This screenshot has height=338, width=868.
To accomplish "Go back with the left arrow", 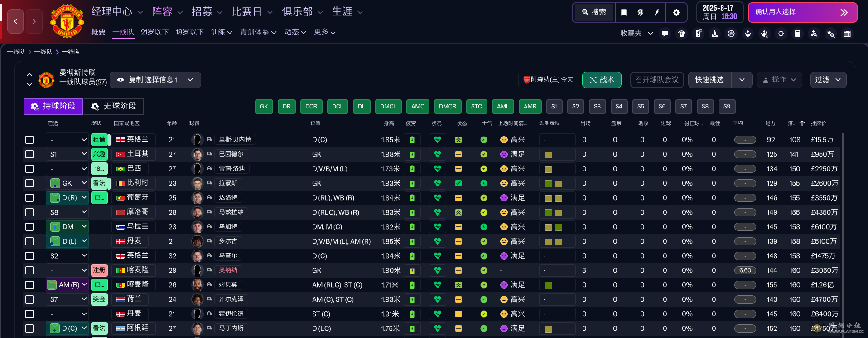I will click(x=15, y=21).
